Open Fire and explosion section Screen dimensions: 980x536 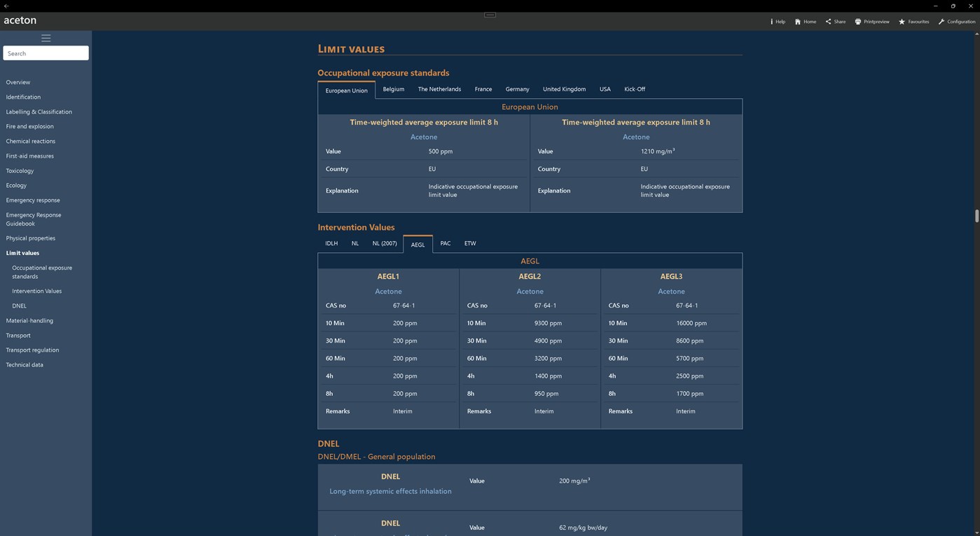tap(30, 126)
